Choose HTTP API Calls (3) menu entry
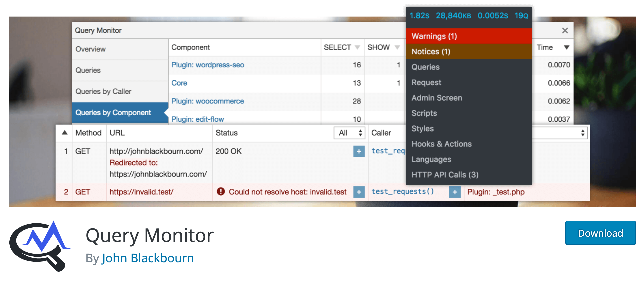Image resolution: width=644 pixels, height=288 pixels. pyautogui.click(x=445, y=175)
